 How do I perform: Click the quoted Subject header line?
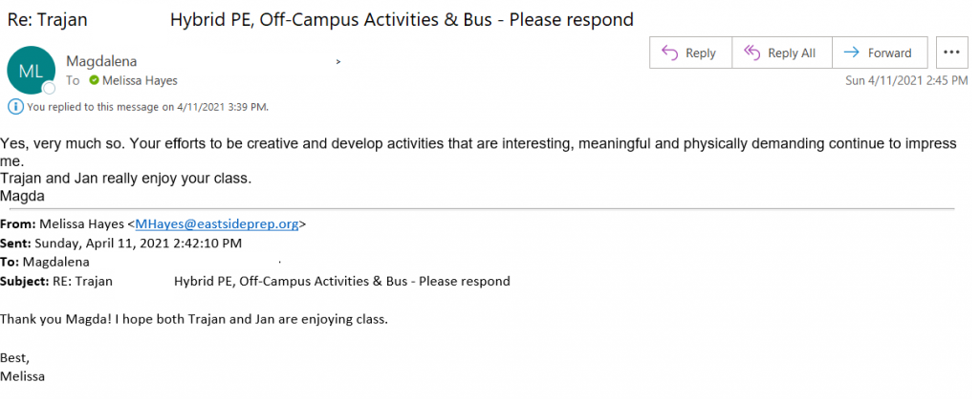click(x=255, y=281)
